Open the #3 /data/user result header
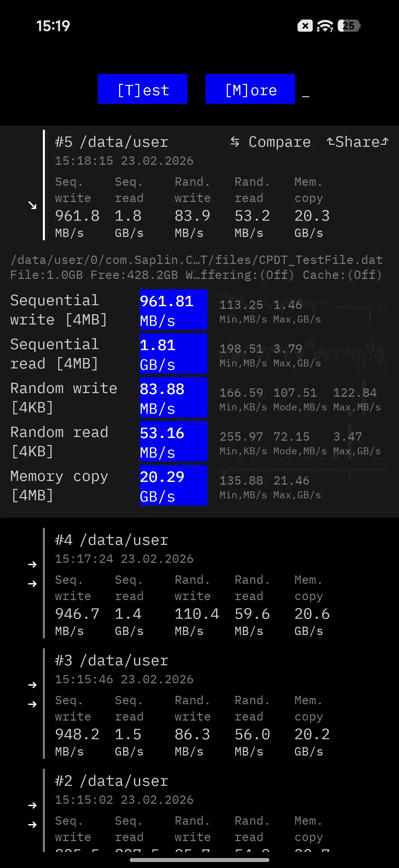 tap(111, 661)
